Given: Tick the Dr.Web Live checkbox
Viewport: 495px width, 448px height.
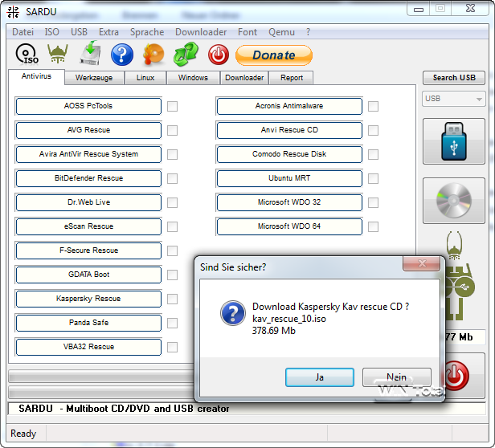Looking at the screenshot, I should pos(172,202).
